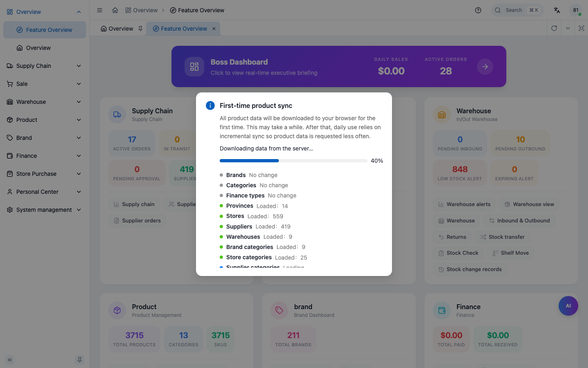Expand the Sale sidebar menu
Screen dimensions: 588x368
click(44, 84)
